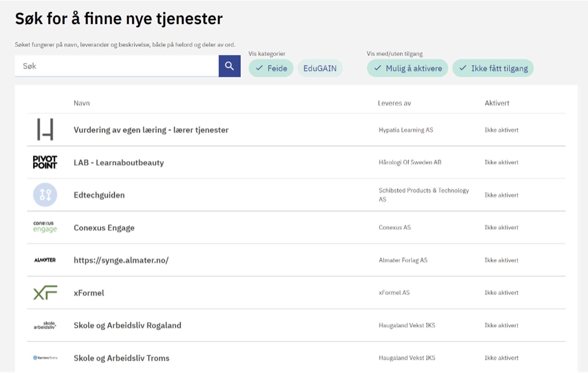Open the xFormel service
The width and height of the screenshot is (588, 373).
coord(89,293)
